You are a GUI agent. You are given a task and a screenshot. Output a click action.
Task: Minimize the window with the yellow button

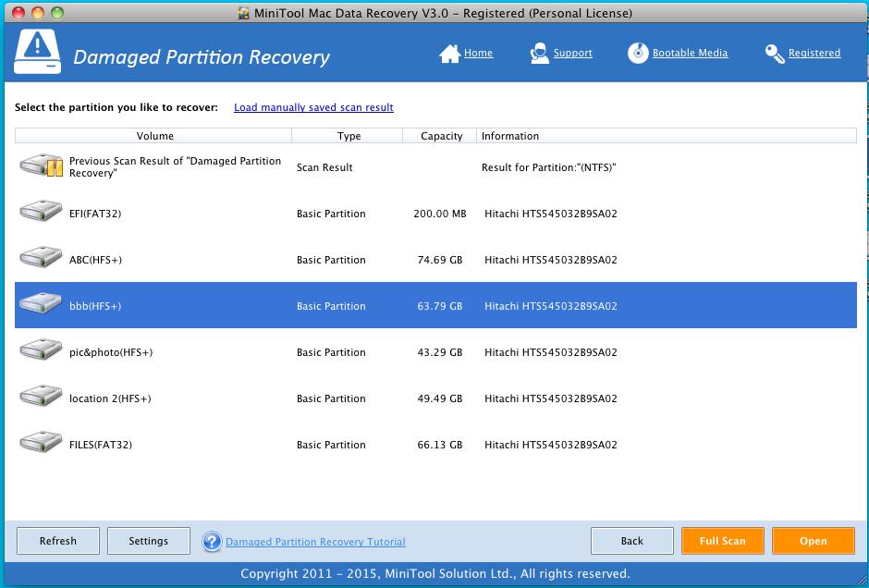tap(38, 13)
